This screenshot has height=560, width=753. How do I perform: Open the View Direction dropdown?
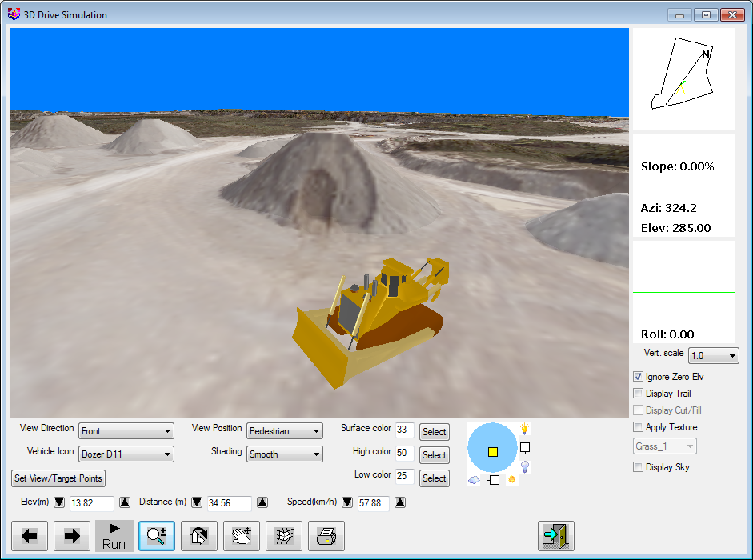[x=126, y=431]
